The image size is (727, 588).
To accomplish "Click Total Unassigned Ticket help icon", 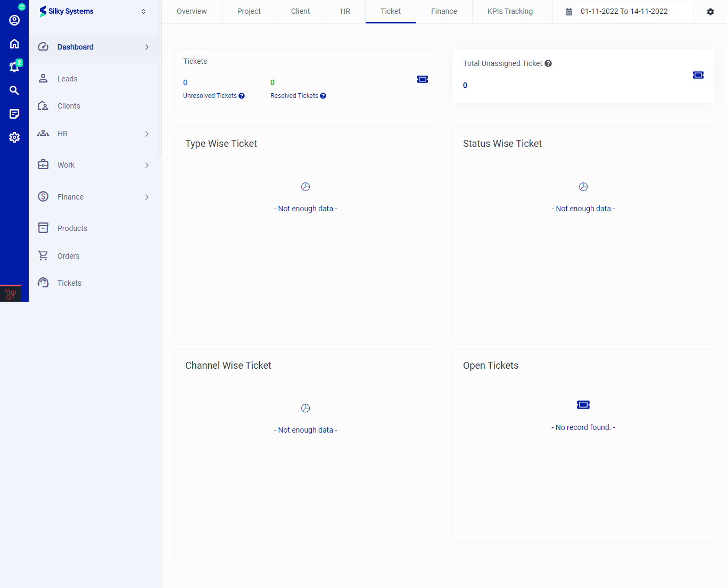I will point(548,63).
